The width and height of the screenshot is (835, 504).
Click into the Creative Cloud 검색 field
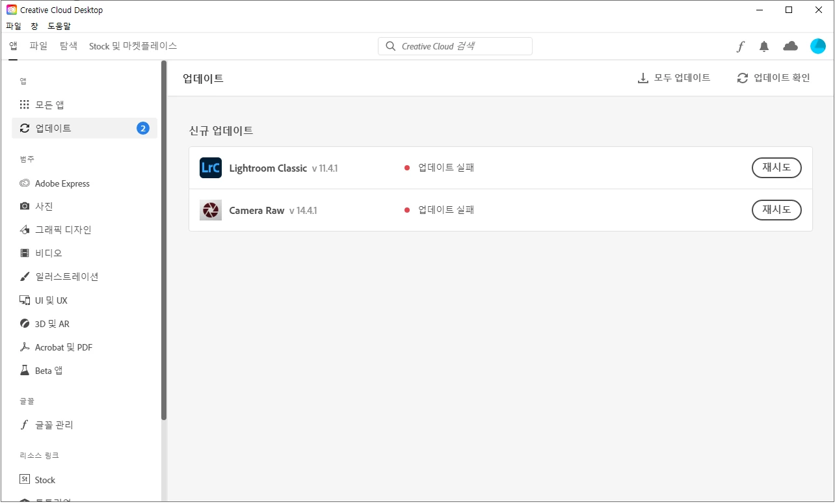(455, 46)
